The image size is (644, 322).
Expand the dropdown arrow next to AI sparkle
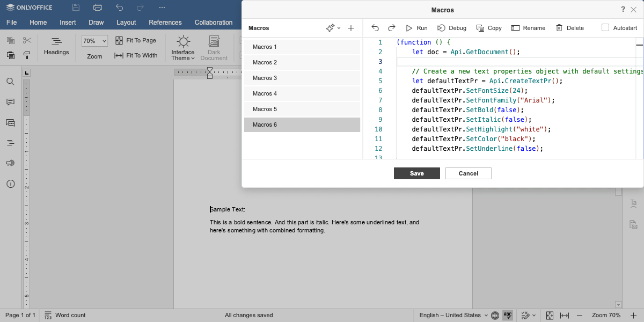pos(339,28)
